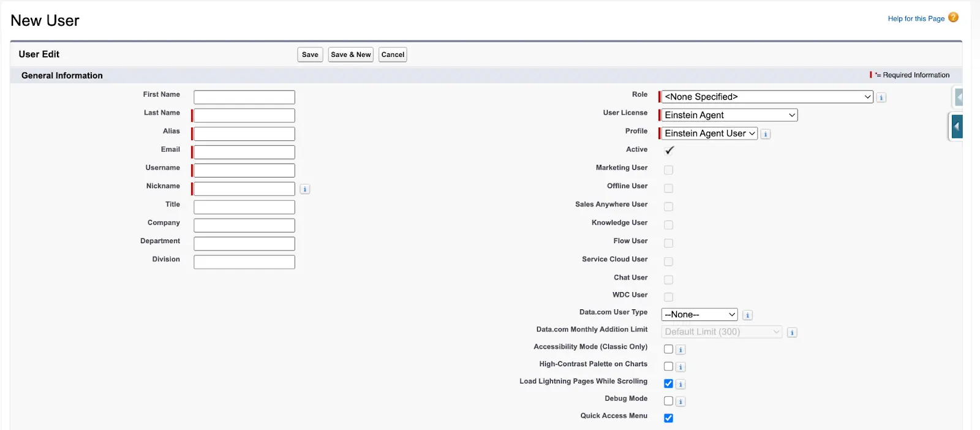This screenshot has height=430, width=980.
Task: Focus the Company input field
Action: tap(244, 225)
